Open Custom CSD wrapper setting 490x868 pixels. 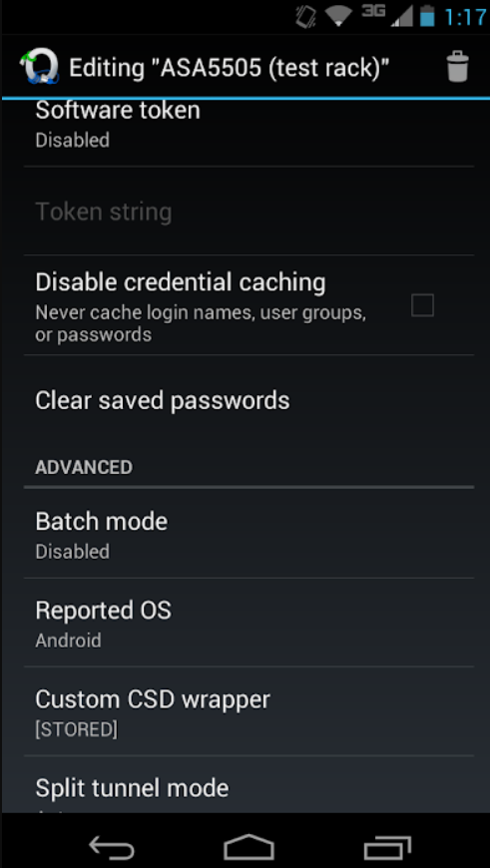[x=249, y=711]
